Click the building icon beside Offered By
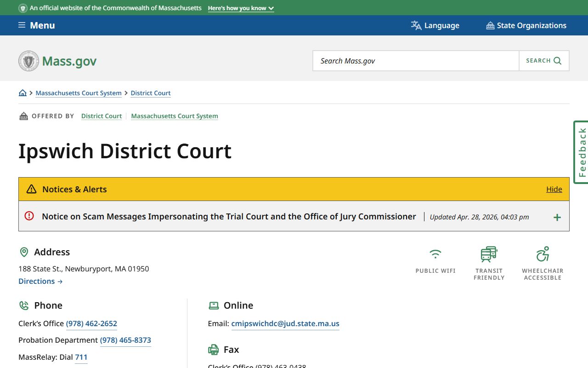 click(23, 116)
